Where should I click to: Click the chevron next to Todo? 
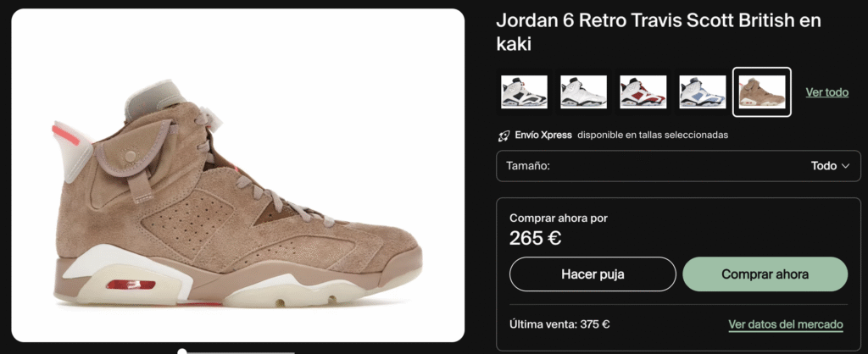point(845,166)
